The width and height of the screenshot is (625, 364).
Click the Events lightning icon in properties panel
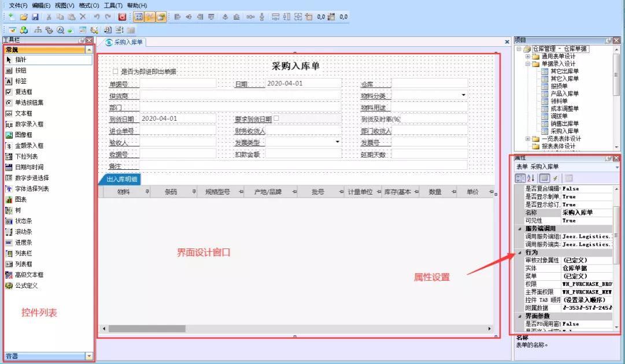[555, 178]
